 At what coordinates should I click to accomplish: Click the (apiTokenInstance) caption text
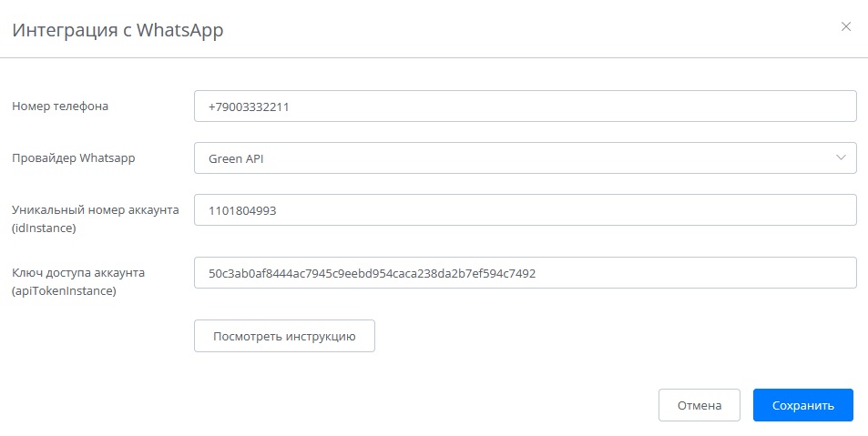point(64,290)
